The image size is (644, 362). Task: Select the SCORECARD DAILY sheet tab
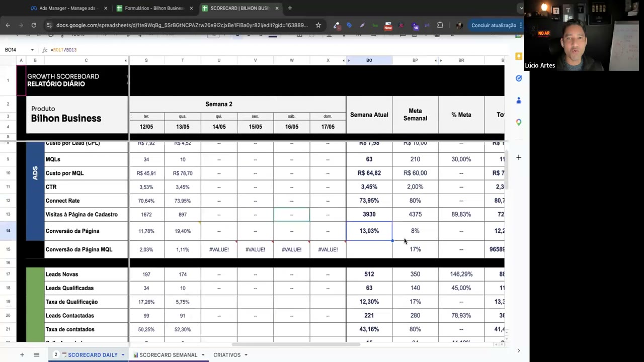[x=89, y=355]
